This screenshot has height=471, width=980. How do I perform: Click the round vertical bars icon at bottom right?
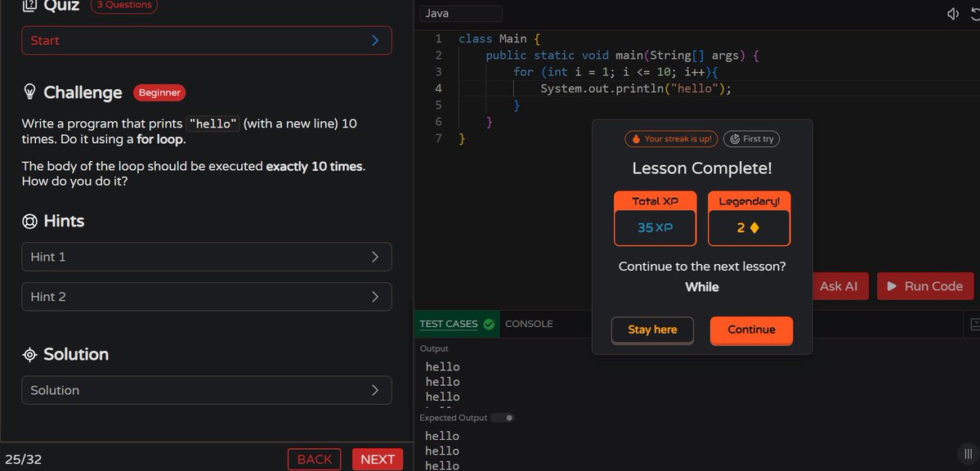coord(968,453)
